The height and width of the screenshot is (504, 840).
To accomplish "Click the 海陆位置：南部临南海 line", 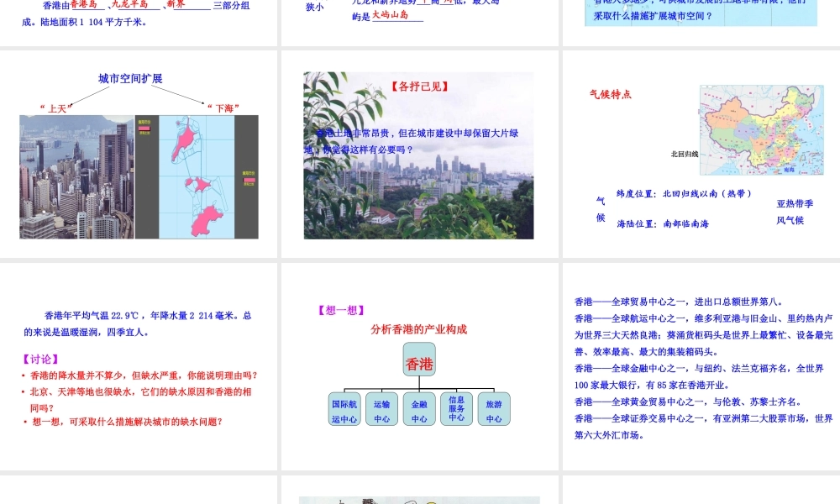I will pos(663,224).
